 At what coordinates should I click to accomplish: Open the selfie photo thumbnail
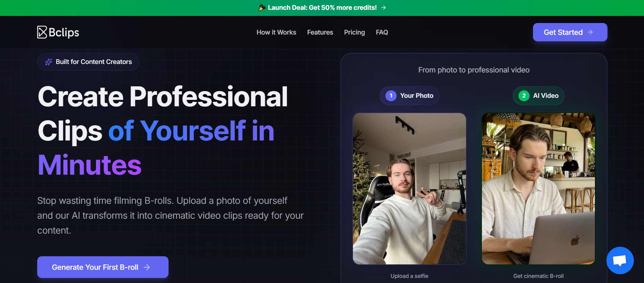click(x=409, y=189)
